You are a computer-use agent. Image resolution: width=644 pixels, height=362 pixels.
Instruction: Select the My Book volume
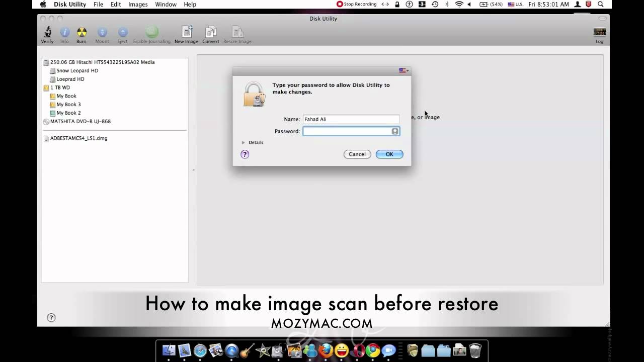pyautogui.click(x=66, y=96)
